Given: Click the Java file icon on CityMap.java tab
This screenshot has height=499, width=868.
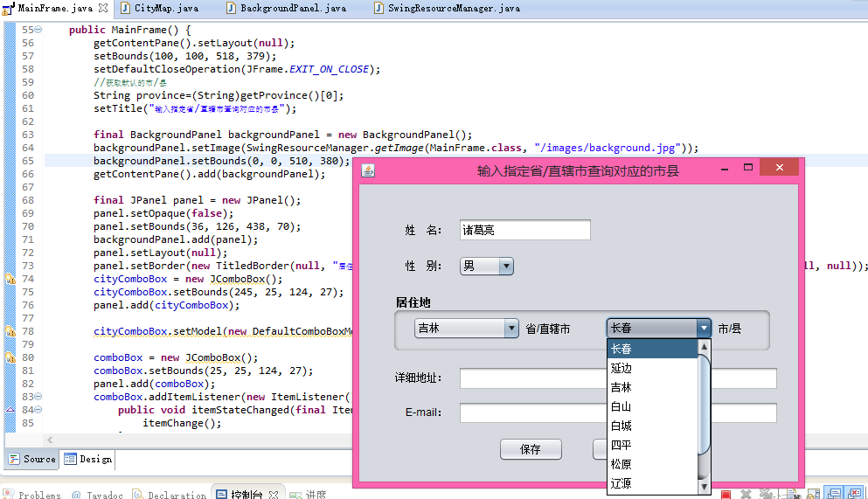Looking at the screenshot, I should [x=126, y=8].
